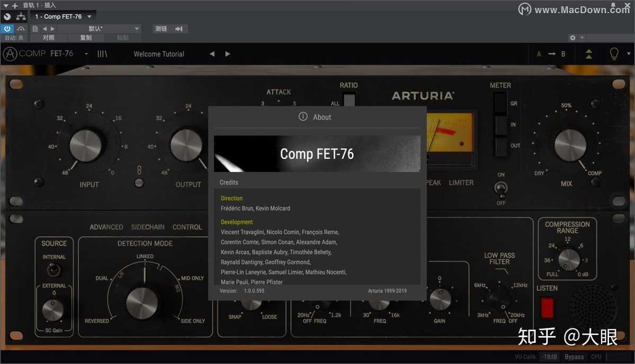This screenshot has width=635, height=364.
Task: Add an insert with the plus icon
Action: 15,6
